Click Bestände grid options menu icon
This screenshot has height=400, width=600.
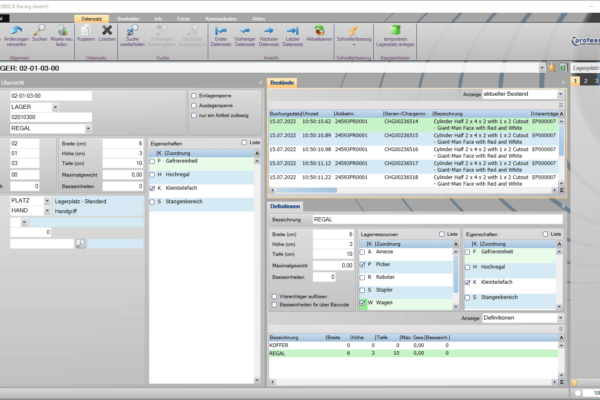click(x=561, y=105)
